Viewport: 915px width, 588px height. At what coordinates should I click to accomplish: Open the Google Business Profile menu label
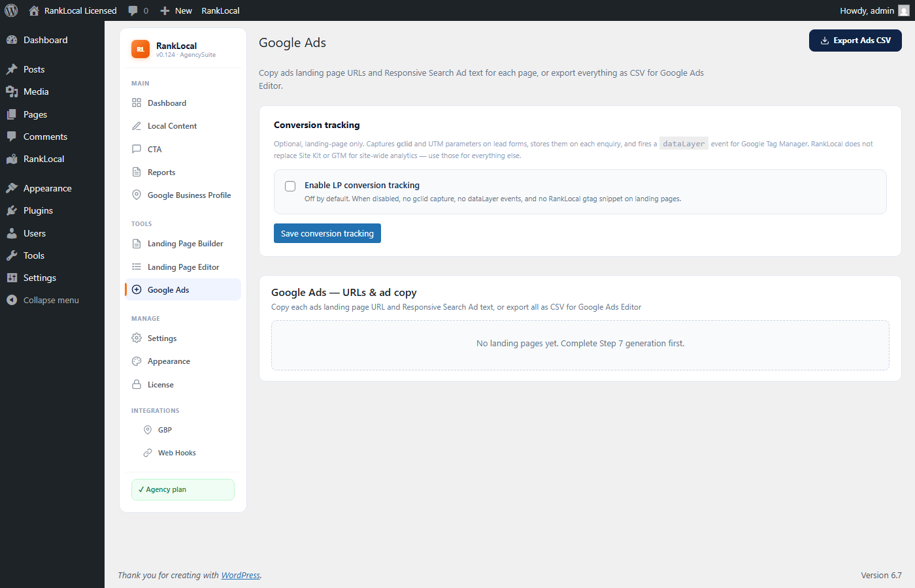(x=190, y=195)
